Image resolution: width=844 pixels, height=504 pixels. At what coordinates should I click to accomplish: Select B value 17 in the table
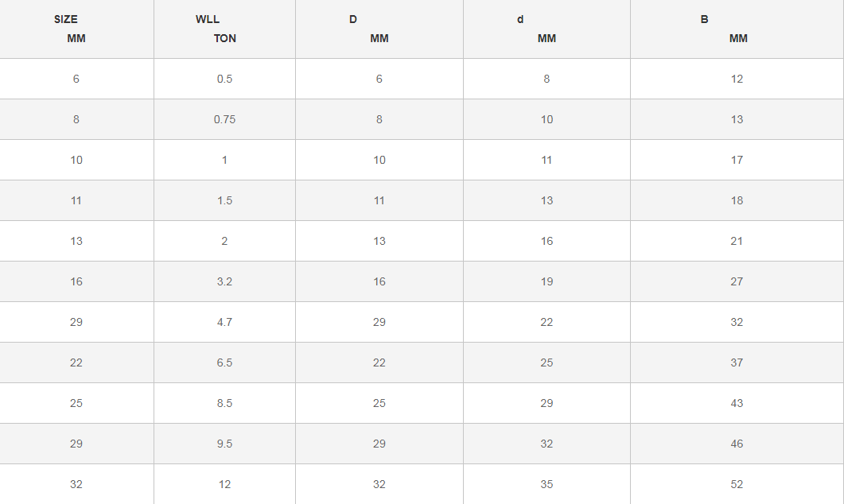tap(737, 160)
